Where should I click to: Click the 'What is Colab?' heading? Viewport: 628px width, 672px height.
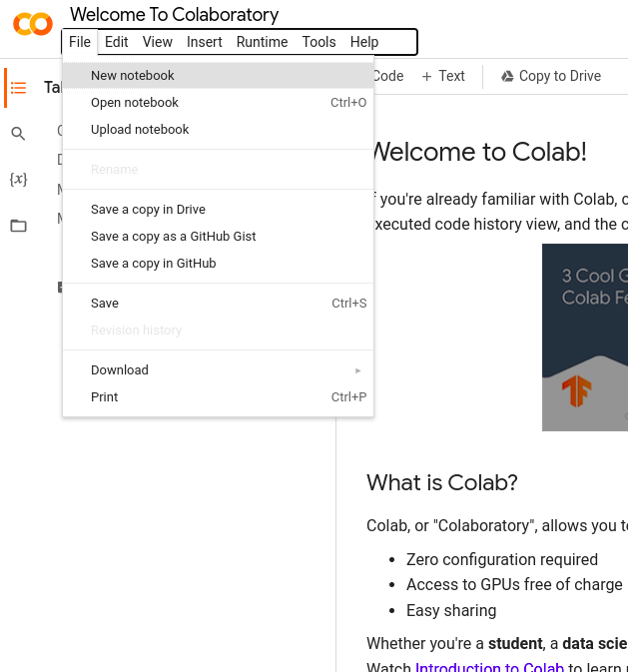click(x=442, y=482)
